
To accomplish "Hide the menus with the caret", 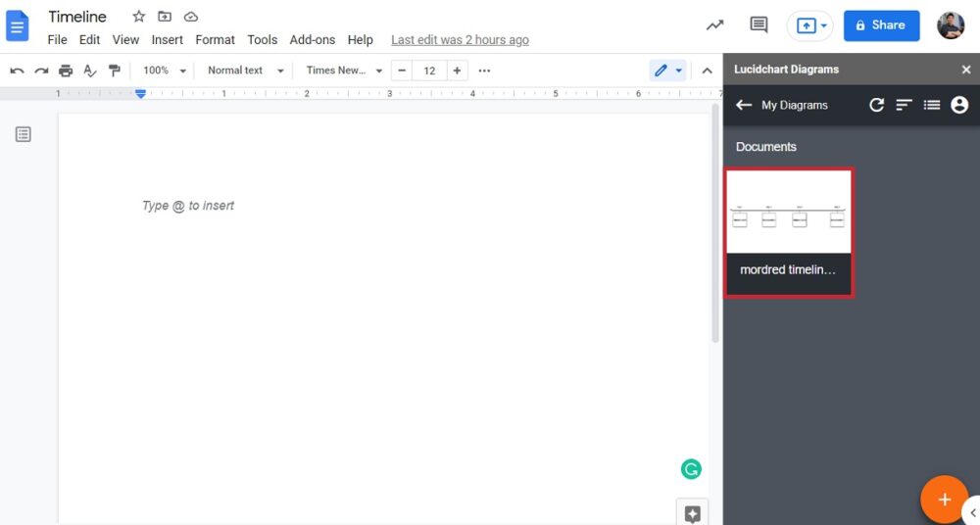I will (x=707, y=71).
